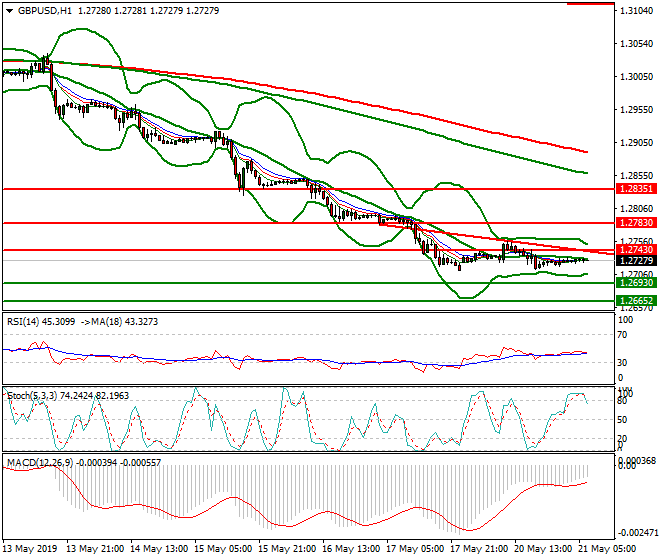This screenshot has width=660, height=560.
Task: Click the -0.002471 MACD scale value
Action: 638,533
